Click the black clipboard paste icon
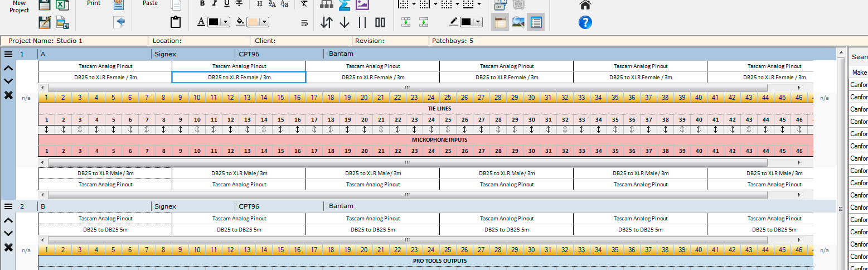This screenshot has width=868, height=270. click(x=176, y=22)
